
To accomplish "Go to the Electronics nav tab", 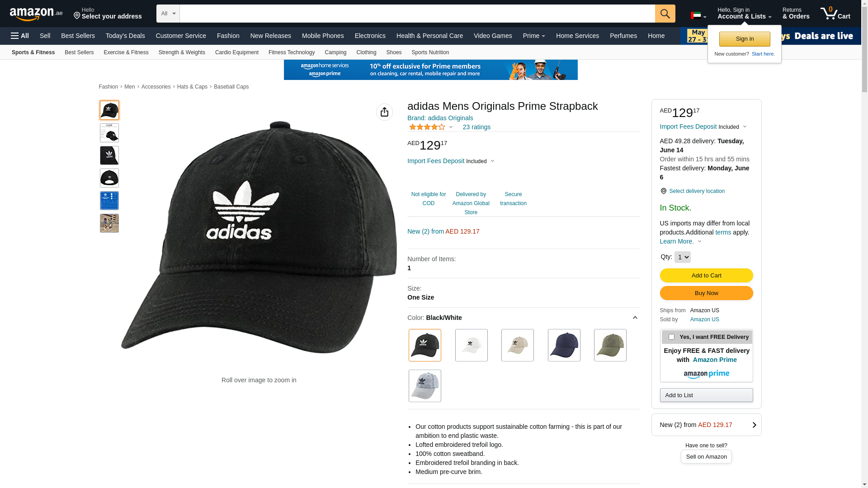I will point(370,36).
